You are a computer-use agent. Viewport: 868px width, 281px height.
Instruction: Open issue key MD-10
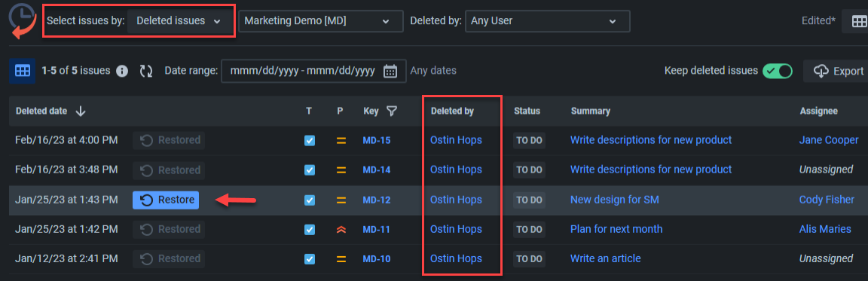pos(377,259)
